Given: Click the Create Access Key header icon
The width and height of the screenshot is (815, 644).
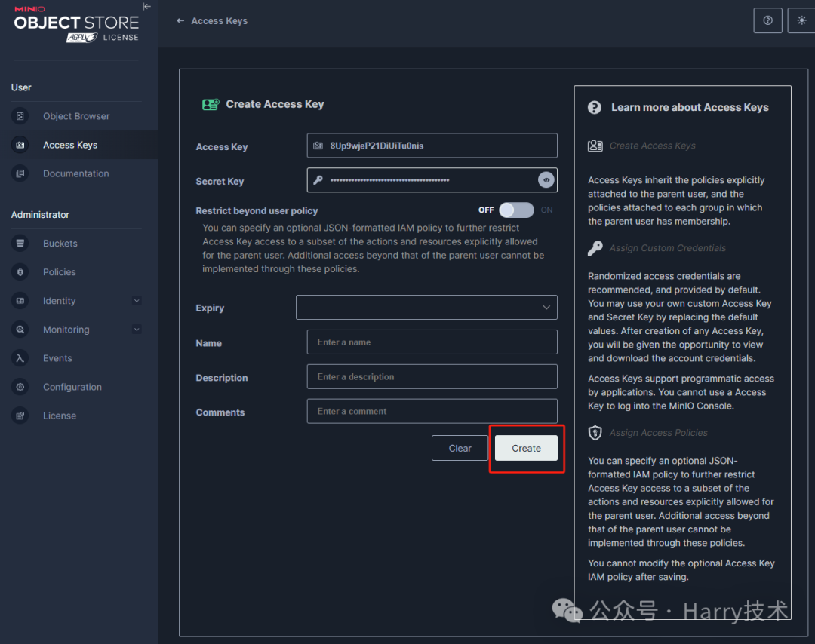Looking at the screenshot, I should [x=211, y=104].
